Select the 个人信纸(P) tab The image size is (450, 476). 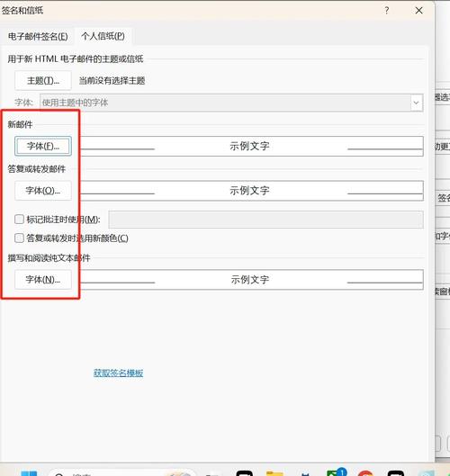(x=103, y=36)
